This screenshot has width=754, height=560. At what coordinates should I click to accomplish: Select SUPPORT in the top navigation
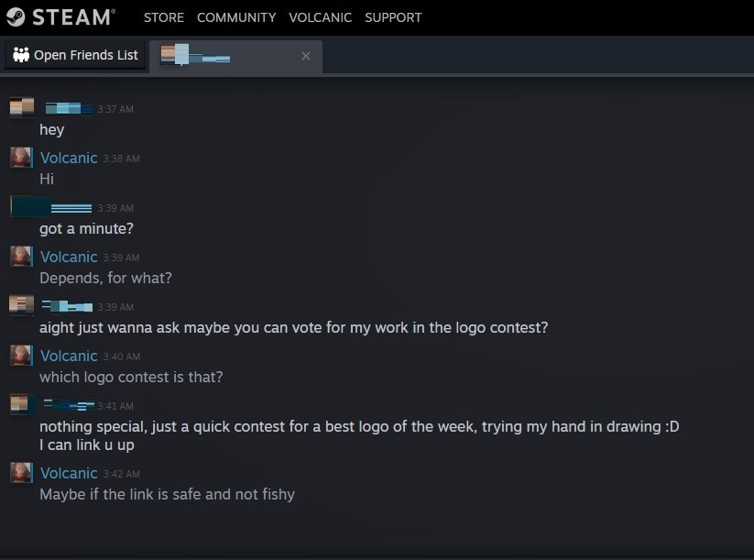393,17
